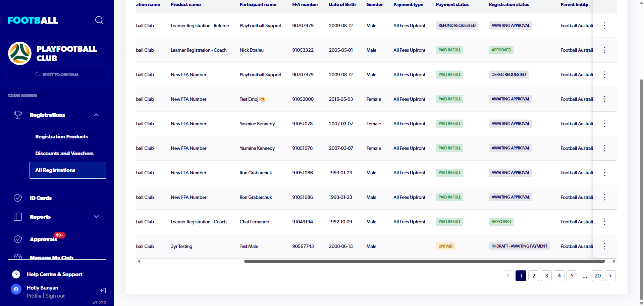Click the PlayFootball Club logo
The width and height of the screenshot is (644, 306).
pos(20,53)
